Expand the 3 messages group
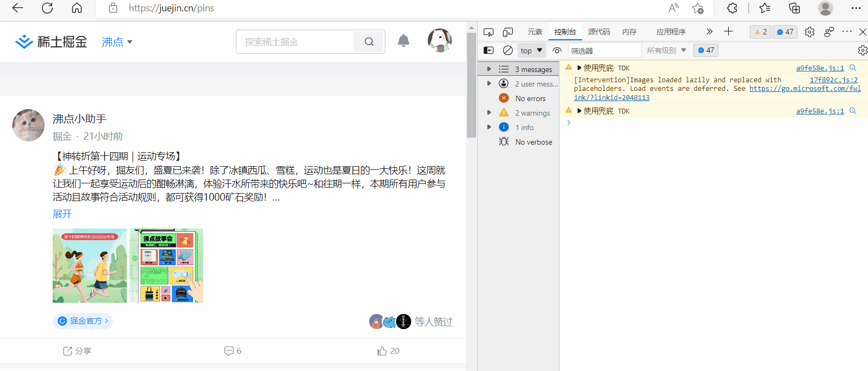The image size is (868, 371). pyautogui.click(x=489, y=69)
